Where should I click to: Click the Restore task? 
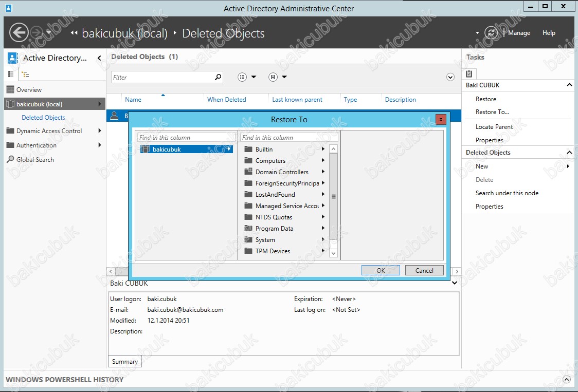485,99
